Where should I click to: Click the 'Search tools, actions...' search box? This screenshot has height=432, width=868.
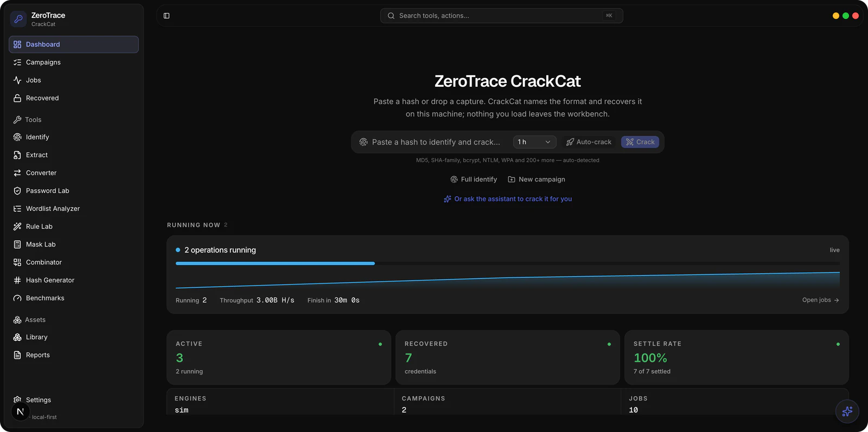click(x=502, y=16)
